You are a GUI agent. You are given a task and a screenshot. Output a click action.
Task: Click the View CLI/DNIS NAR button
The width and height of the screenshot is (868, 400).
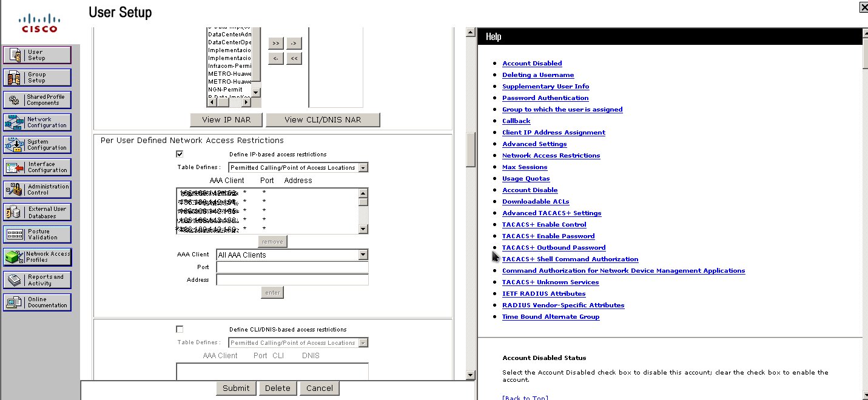point(323,119)
